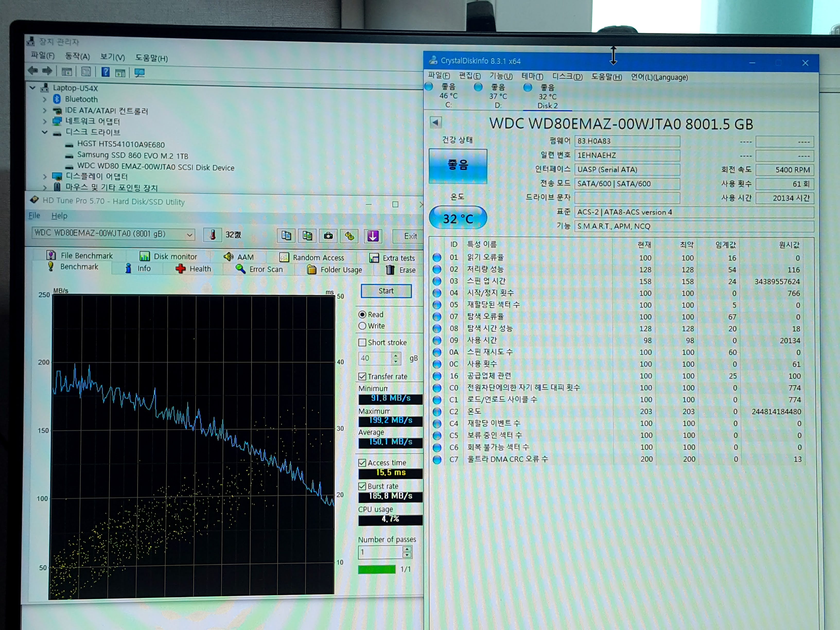
Task: Click Device Manager show/hide console tree icon
Action: pos(67,71)
